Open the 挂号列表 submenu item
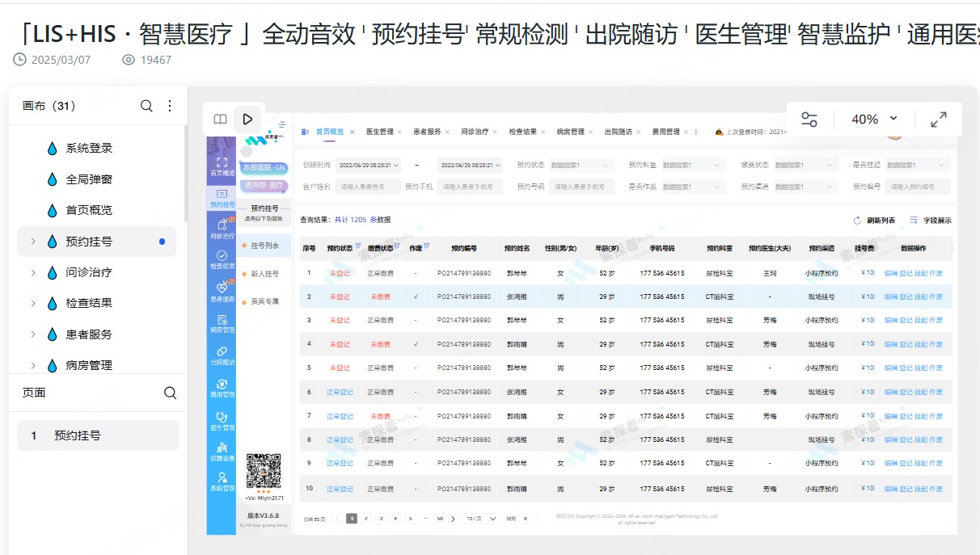The height and width of the screenshot is (555, 980). tap(264, 246)
